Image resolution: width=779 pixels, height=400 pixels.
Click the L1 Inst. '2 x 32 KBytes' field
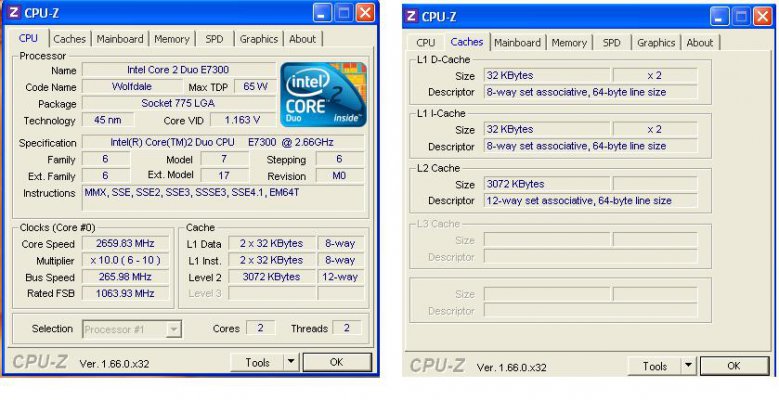(x=271, y=260)
